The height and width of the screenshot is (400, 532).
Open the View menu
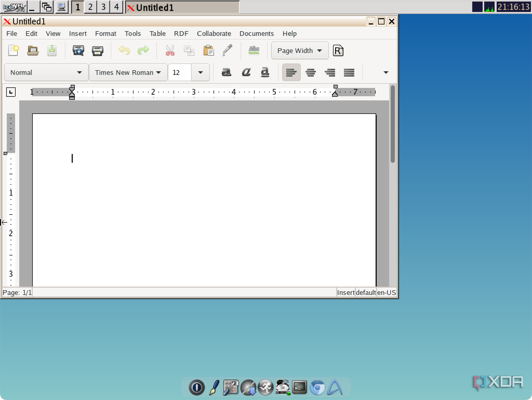point(53,34)
